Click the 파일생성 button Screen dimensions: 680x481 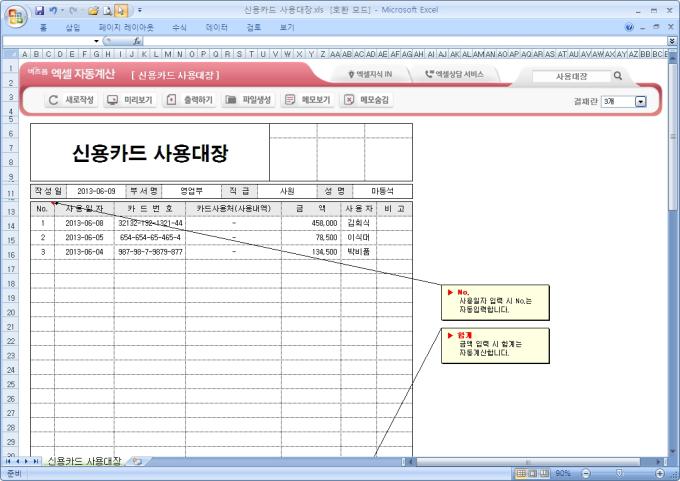248,100
